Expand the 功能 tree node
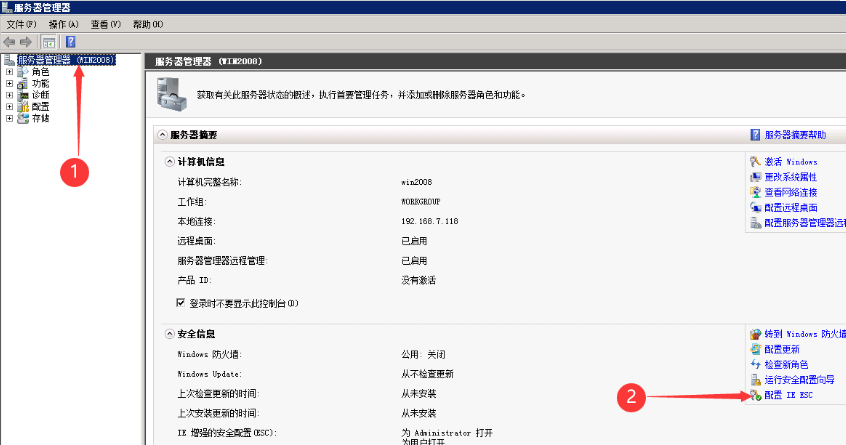Image resolution: width=846 pixels, height=445 pixels. (x=9, y=84)
